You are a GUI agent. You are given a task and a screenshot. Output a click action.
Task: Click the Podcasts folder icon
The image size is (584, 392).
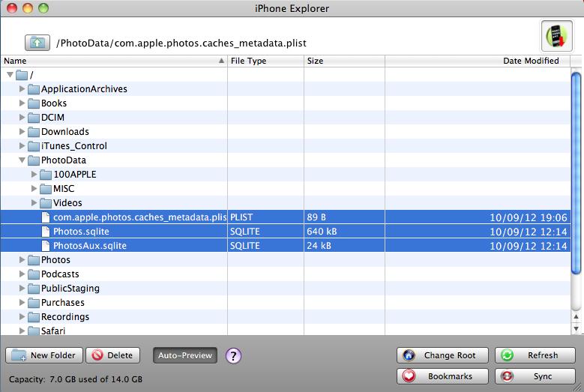34,274
